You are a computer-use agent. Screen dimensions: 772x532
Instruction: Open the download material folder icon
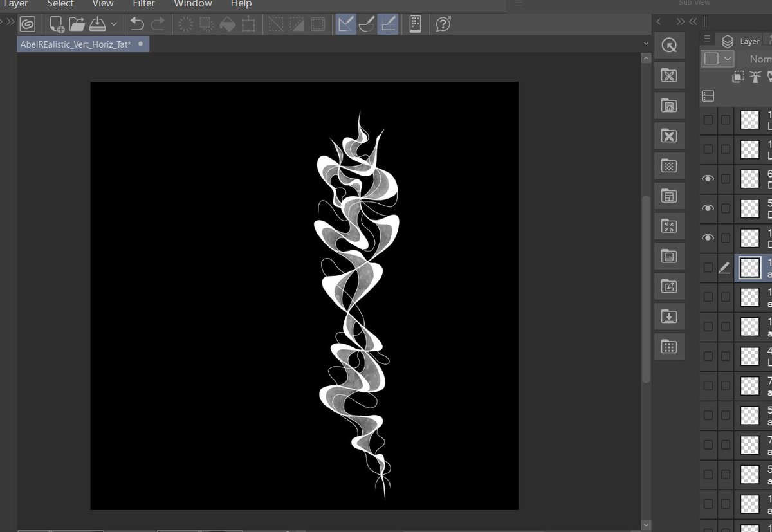tap(669, 316)
